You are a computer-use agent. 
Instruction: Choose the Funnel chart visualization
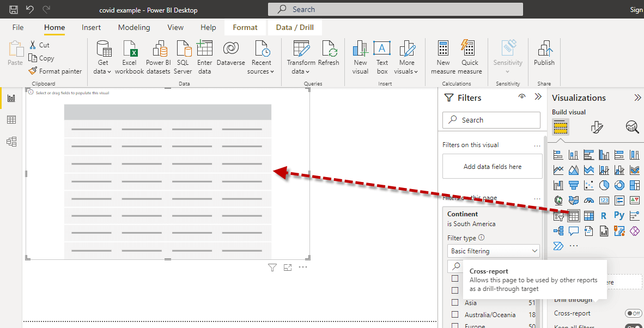point(573,185)
